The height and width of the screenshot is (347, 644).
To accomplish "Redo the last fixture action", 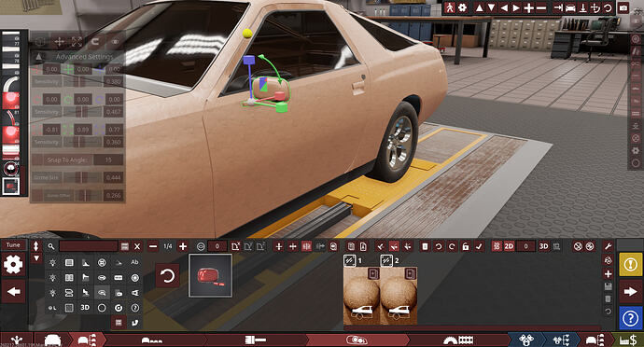I will point(452,246).
